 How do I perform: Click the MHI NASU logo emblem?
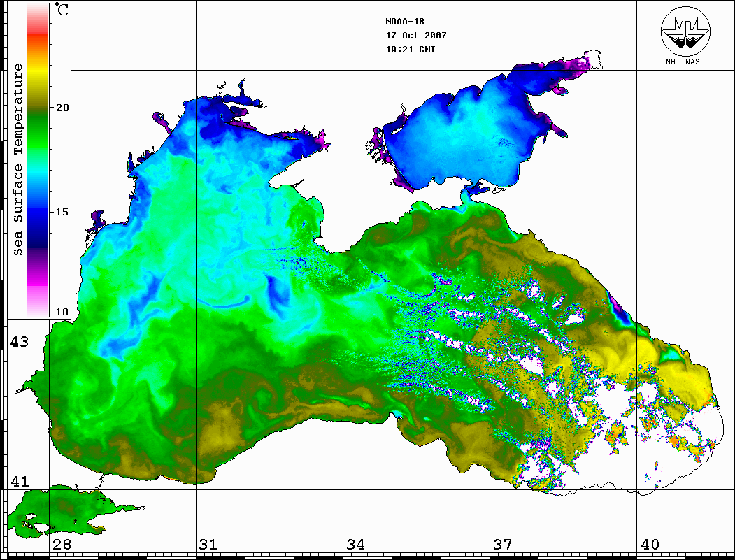pyautogui.click(x=685, y=31)
